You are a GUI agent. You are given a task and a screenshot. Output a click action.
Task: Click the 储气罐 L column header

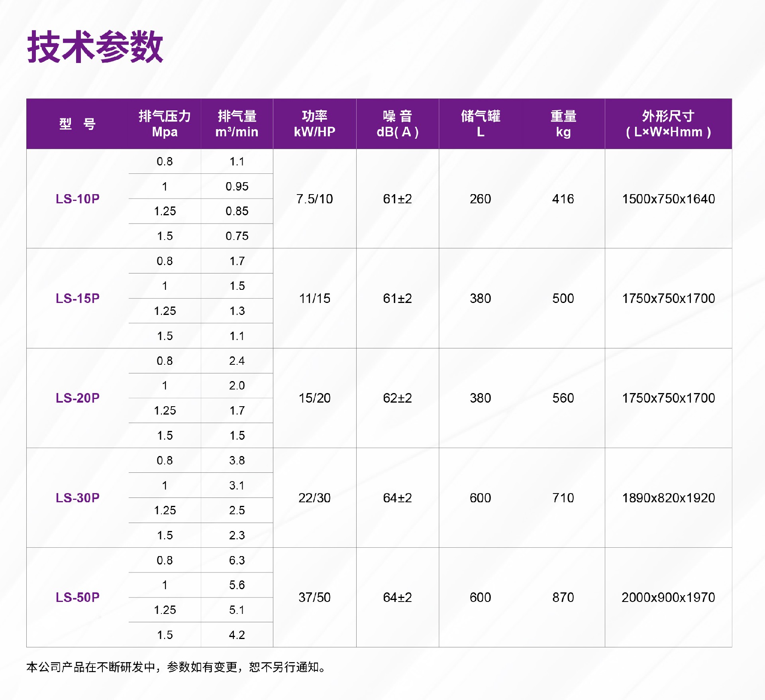(x=480, y=124)
